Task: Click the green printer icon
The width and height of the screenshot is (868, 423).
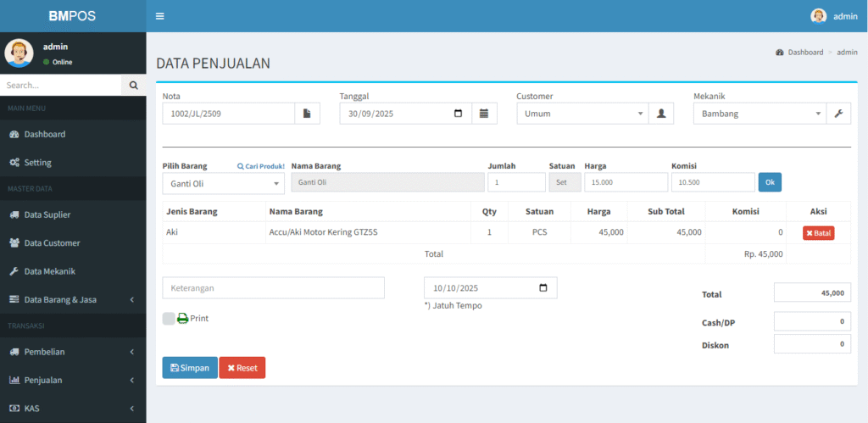Action: click(182, 319)
